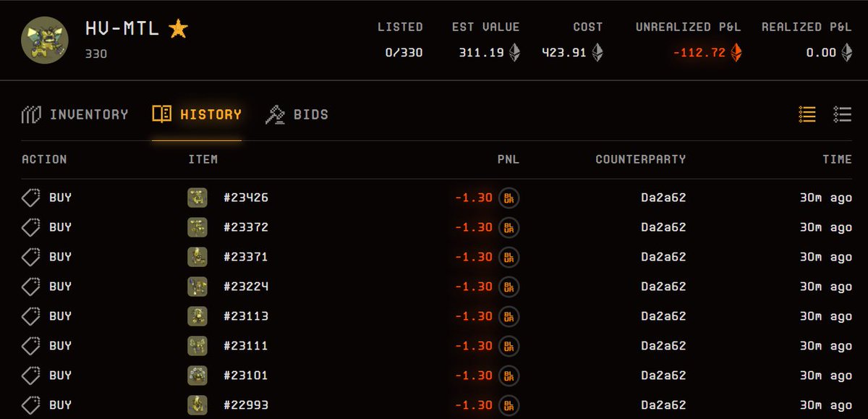868x419 pixels.
Task: Click the PNL column header
Action: [509, 159]
